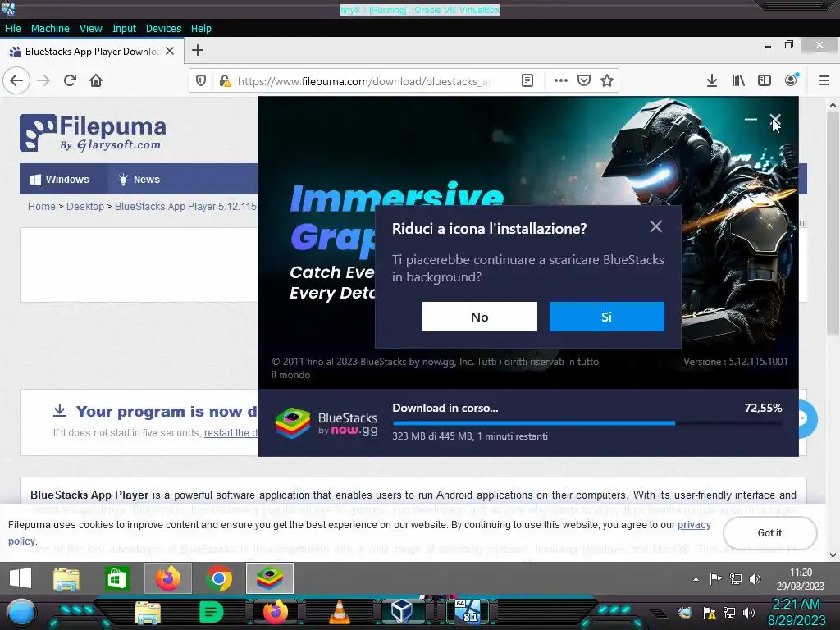Click the guest volume speaker icon
The height and width of the screenshot is (630, 840).
755,578
